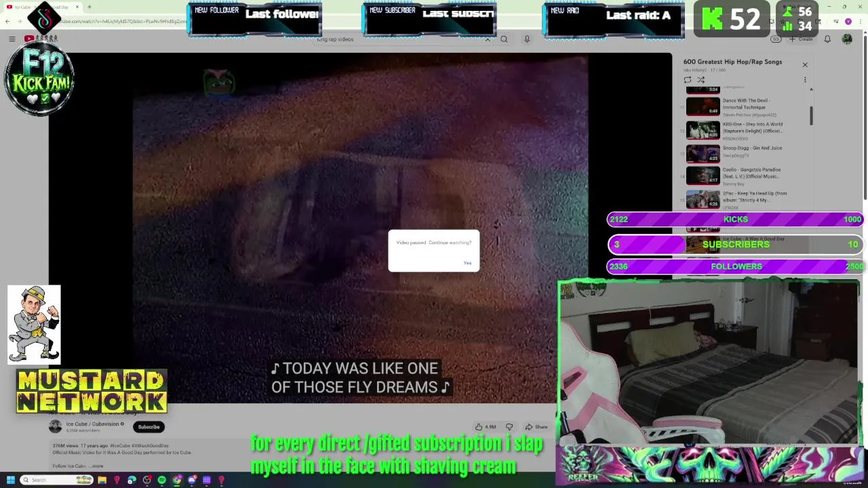Image resolution: width=868 pixels, height=488 pixels.
Task: Click Yes in the Continue watching dialog
Action: pos(467,263)
